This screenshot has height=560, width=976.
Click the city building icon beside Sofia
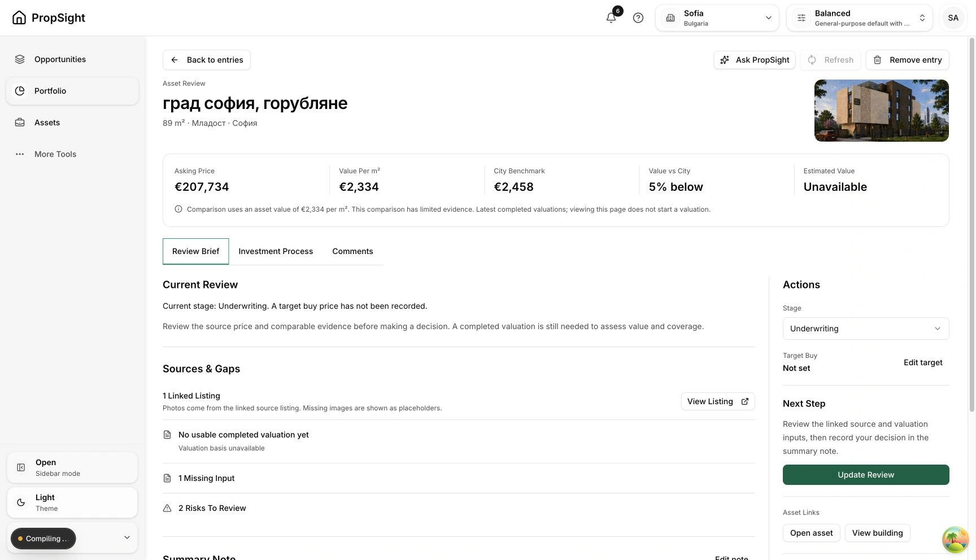coord(670,18)
